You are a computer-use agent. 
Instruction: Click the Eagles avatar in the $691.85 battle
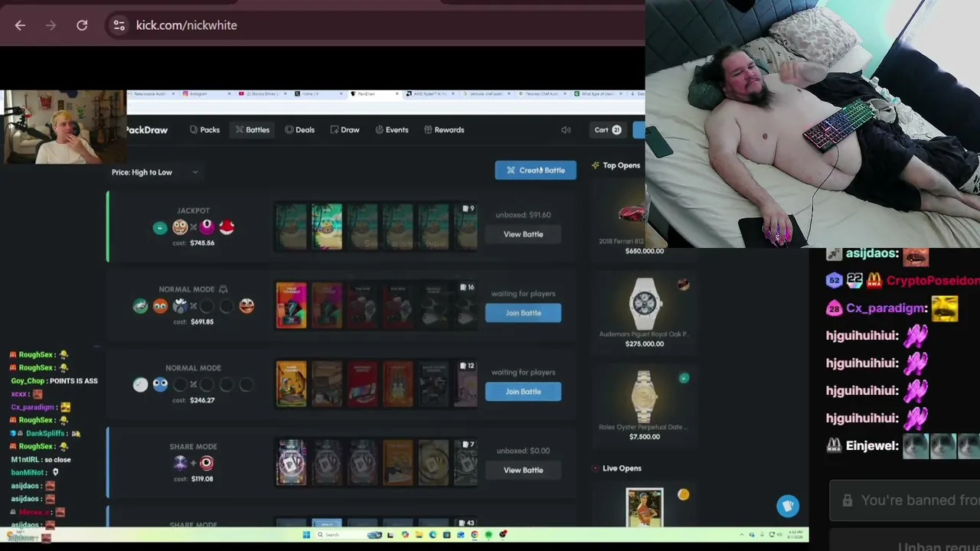(x=140, y=306)
